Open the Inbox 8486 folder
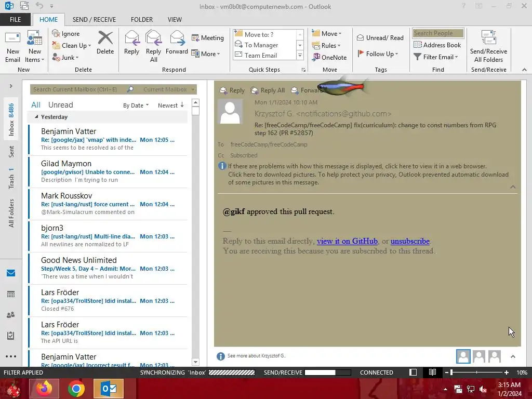The width and height of the screenshot is (532, 399). point(11,119)
